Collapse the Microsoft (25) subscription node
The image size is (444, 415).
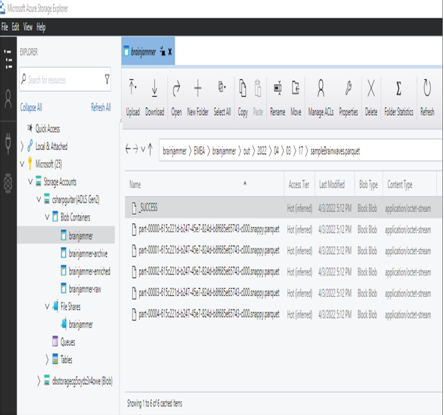(x=22, y=164)
